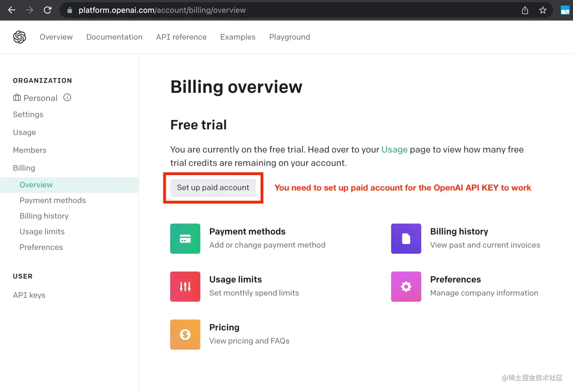Follow the green Usage link in text
The width and height of the screenshot is (573, 392).
click(395, 150)
